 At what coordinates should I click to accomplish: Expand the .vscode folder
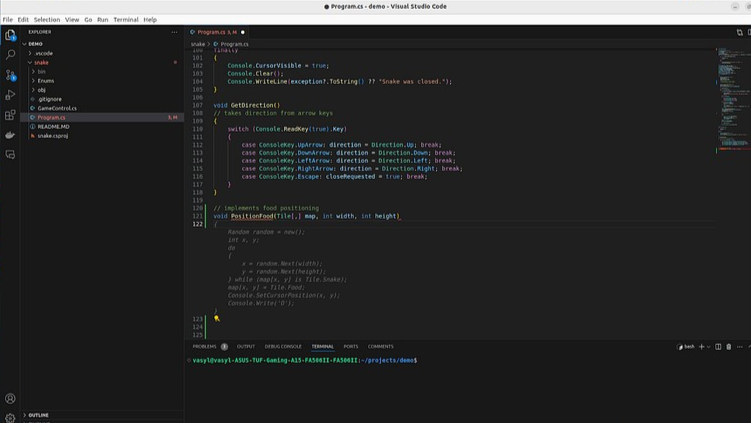coord(43,53)
